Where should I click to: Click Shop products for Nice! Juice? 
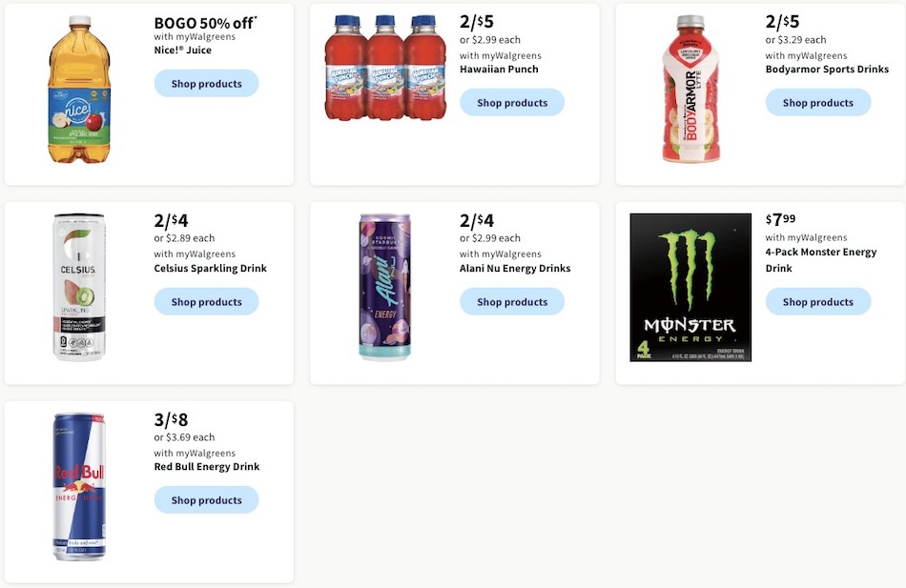coord(206,83)
